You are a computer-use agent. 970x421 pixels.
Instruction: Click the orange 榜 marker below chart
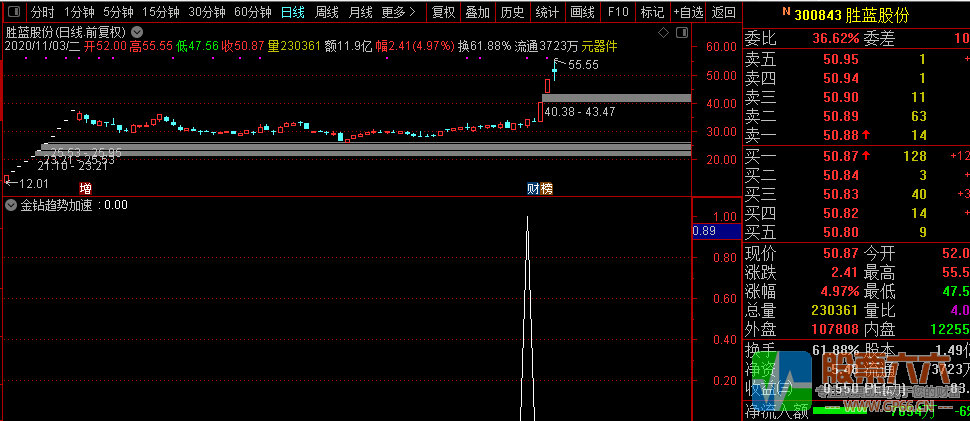coord(546,189)
